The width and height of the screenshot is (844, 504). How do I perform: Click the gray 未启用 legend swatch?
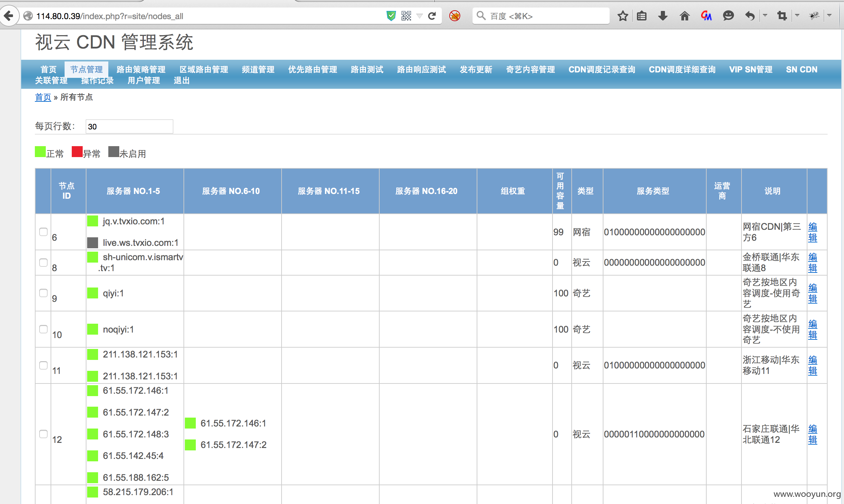pyautogui.click(x=114, y=152)
